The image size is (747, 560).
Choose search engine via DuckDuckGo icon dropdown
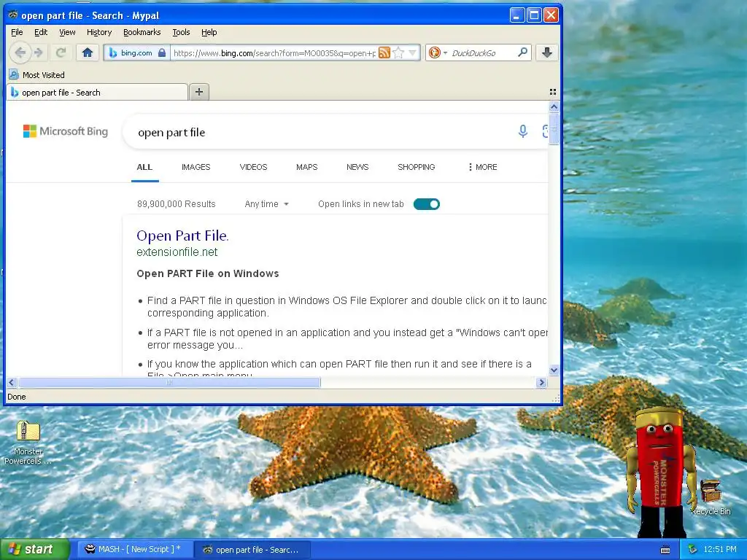pos(438,52)
